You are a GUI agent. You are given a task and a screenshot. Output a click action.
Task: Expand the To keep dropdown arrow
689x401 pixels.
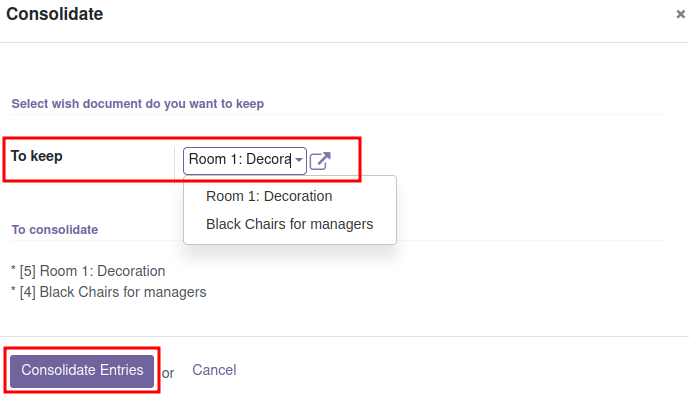(x=299, y=160)
